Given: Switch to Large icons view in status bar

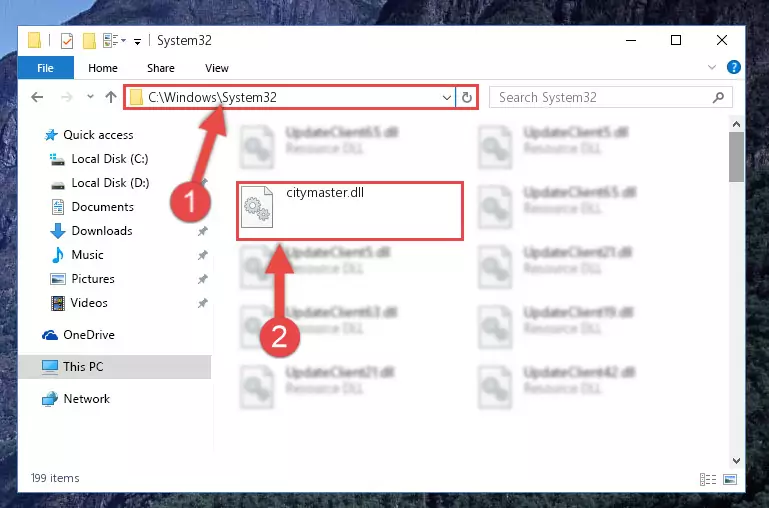Looking at the screenshot, I should (730, 479).
